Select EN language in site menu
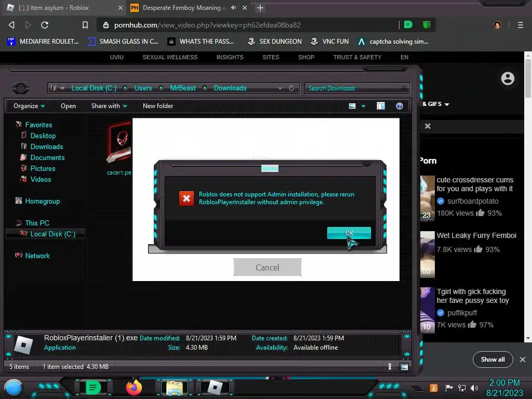The image size is (532, 399). coord(404,57)
